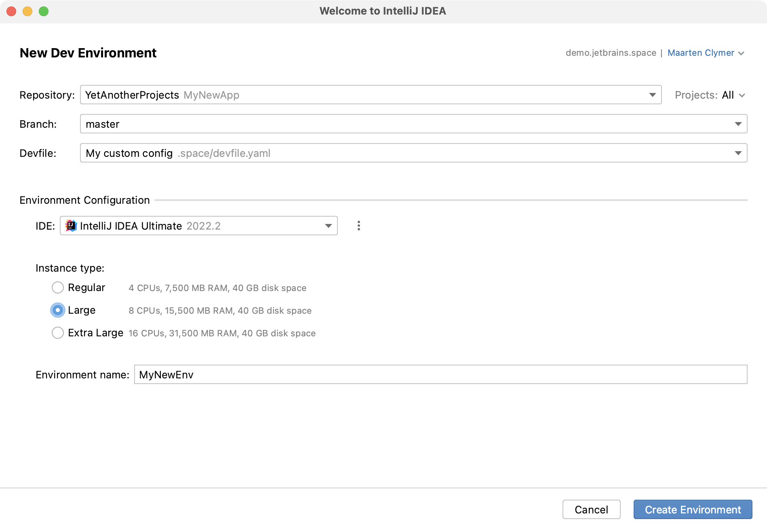This screenshot has width=767, height=532.
Task: Click the '16 CPUs, 31,500 MB RAM' description
Action: 222,333
